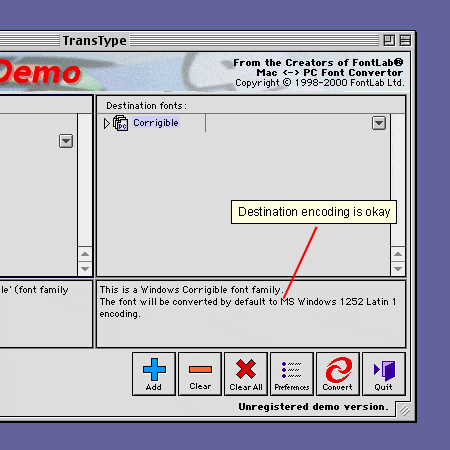Collapse window using the windowshade title button

point(405,40)
